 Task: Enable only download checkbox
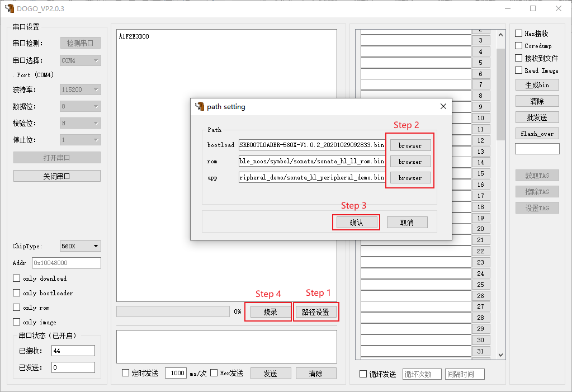(x=16, y=278)
